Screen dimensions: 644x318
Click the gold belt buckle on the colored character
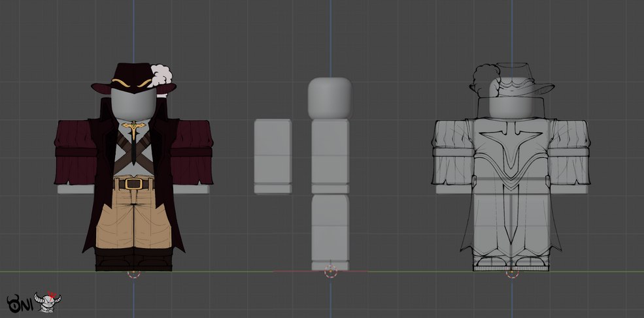[x=133, y=184]
